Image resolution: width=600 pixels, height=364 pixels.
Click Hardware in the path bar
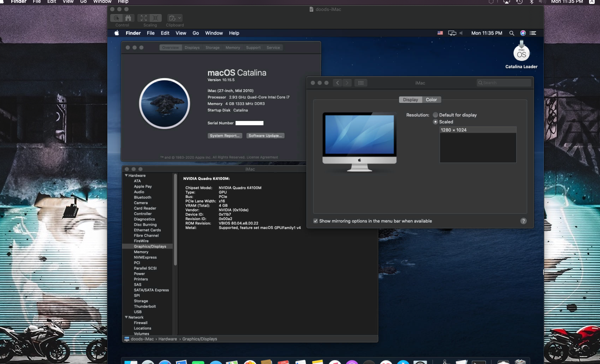click(x=168, y=339)
